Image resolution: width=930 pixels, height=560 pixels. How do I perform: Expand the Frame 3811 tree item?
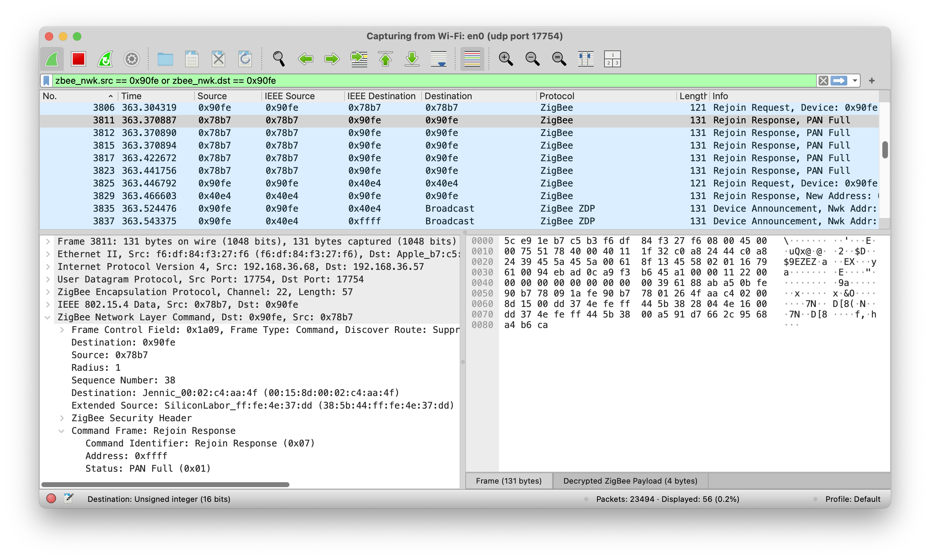(x=48, y=241)
